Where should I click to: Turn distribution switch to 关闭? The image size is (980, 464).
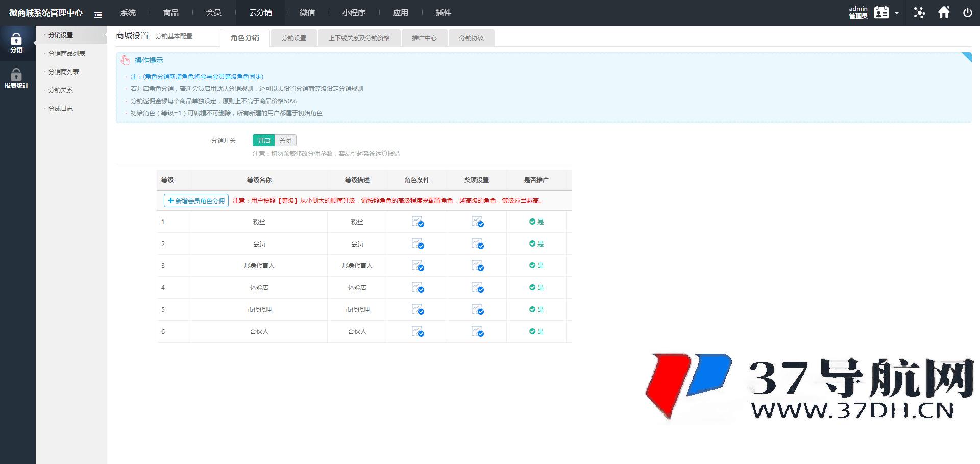point(285,141)
